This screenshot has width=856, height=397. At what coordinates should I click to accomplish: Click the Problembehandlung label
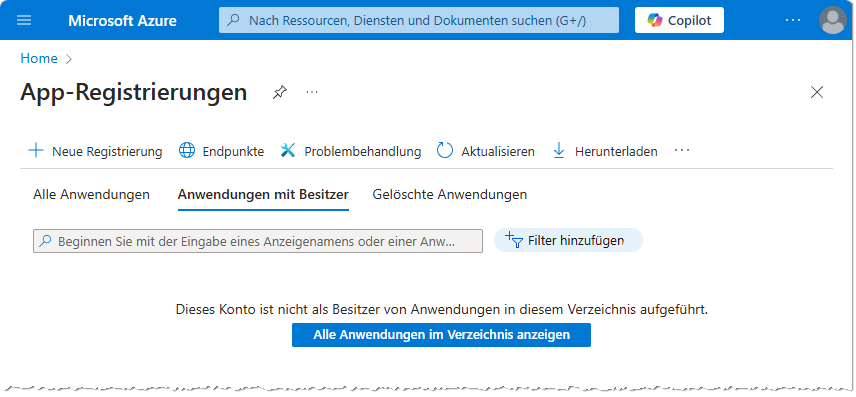(x=362, y=151)
